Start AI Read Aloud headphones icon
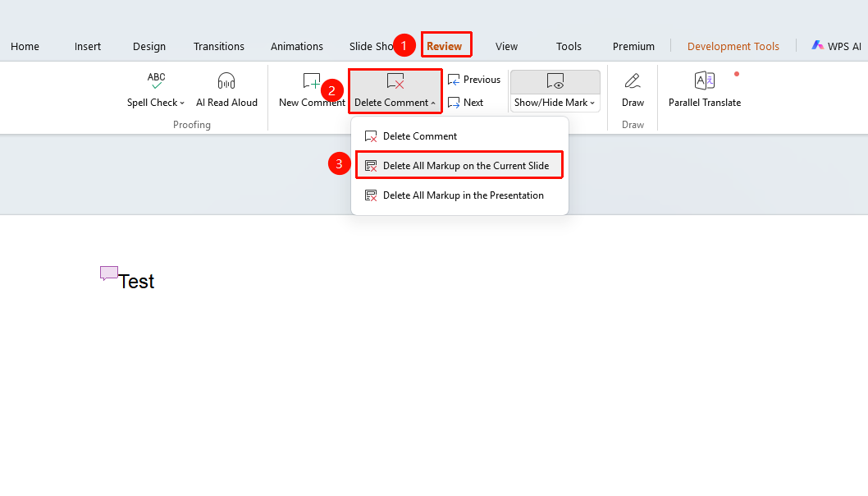Viewport: 868px width, 496px height. coord(226,81)
